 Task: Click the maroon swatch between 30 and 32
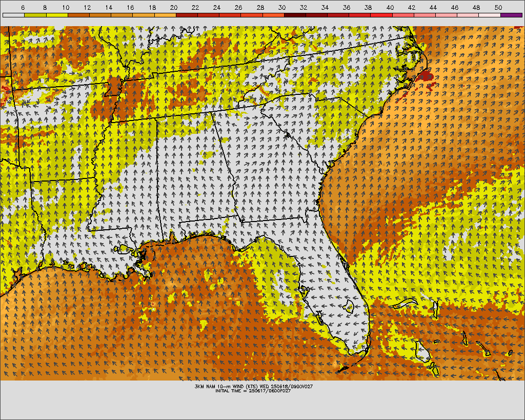pos(295,15)
